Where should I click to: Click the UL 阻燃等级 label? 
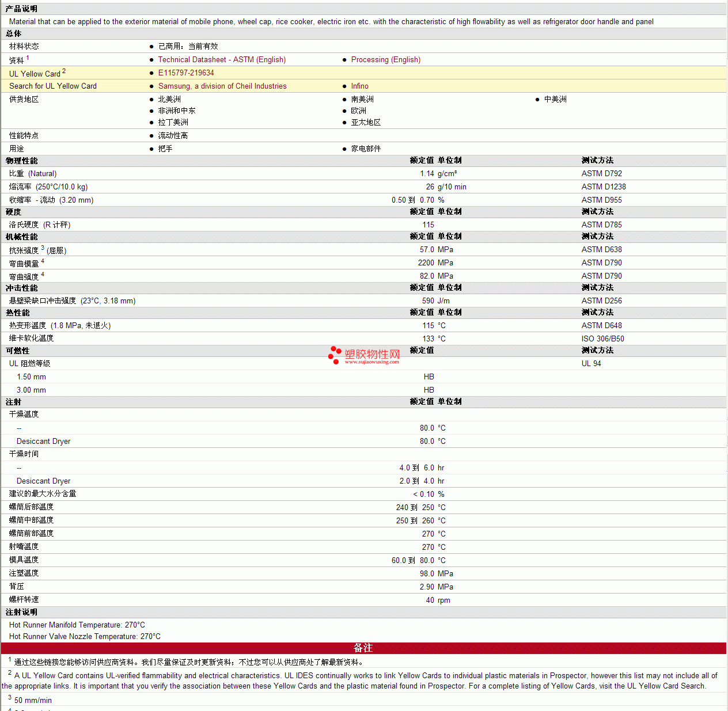point(30,364)
